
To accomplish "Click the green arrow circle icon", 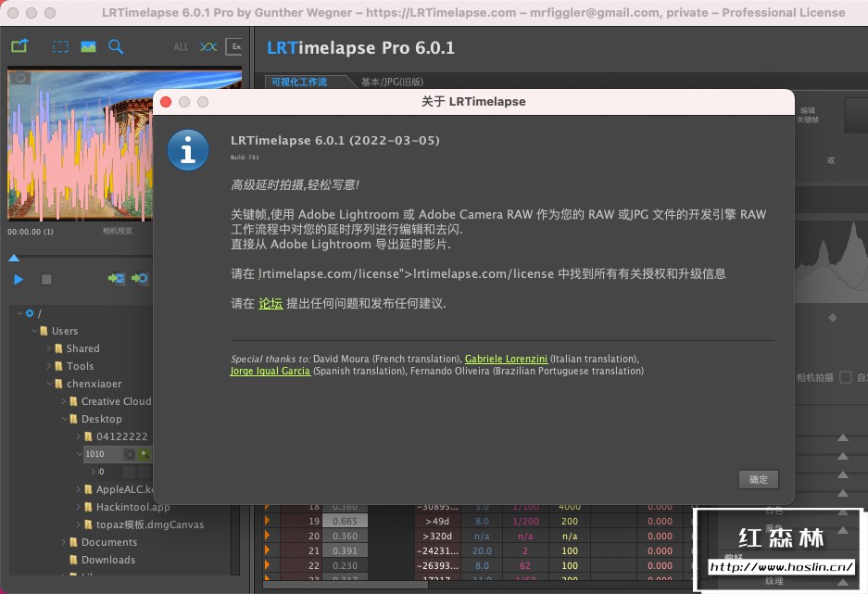I will pos(140,278).
